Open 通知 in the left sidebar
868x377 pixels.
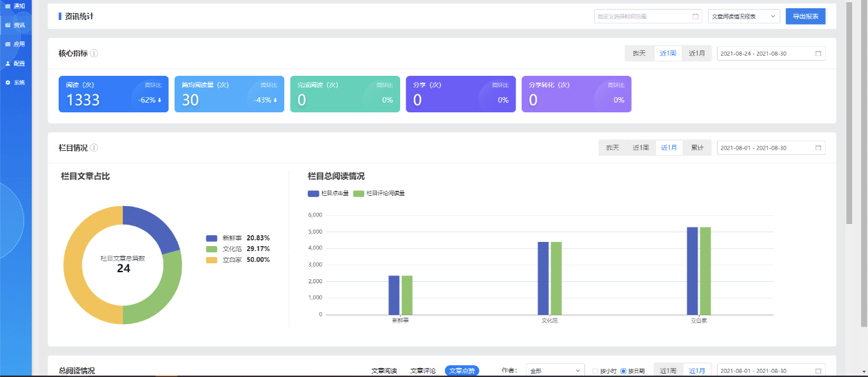click(16, 6)
